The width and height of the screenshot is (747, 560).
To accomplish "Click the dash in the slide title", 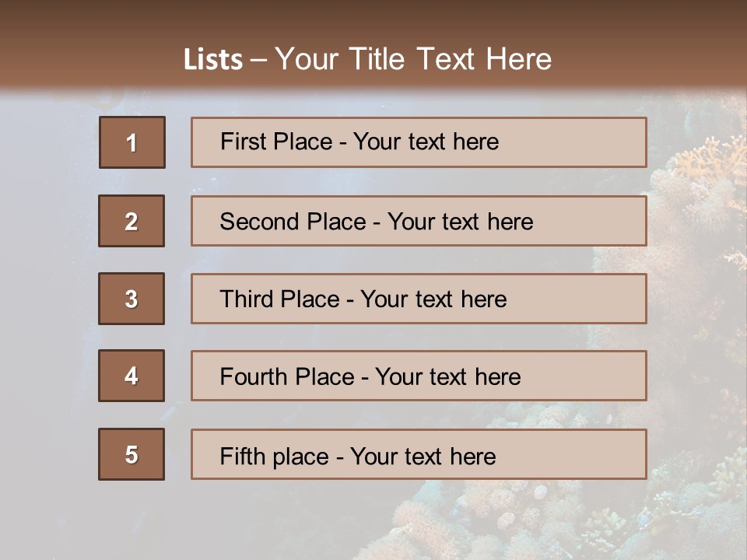I will pyautogui.click(x=258, y=60).
